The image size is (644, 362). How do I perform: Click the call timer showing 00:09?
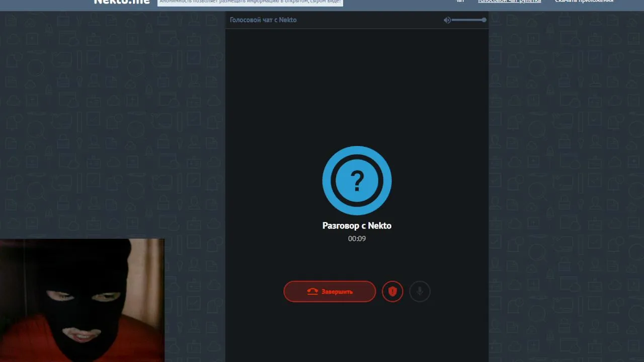tap(357, 239)
